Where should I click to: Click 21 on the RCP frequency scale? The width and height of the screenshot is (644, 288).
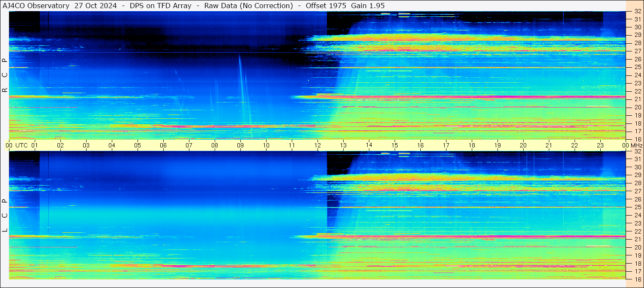638,99
